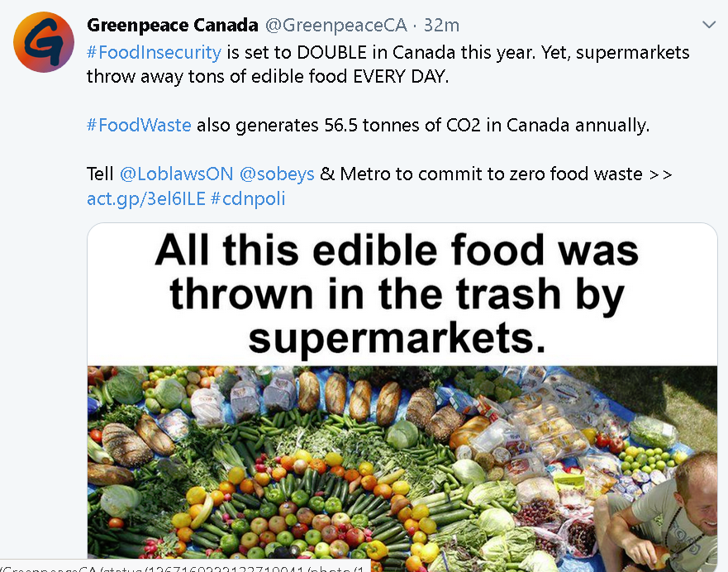The height and width of the screenshot is (572, 728).
Task: Click 'Metro to commit to zero food waste' text
Action: coord(491,174)
